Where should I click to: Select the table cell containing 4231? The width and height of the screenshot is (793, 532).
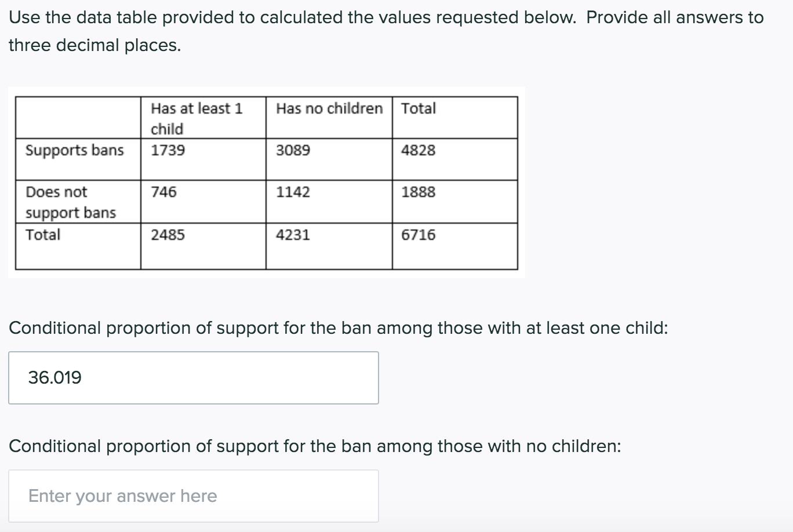pyautogui.click(x=293, y=235)
